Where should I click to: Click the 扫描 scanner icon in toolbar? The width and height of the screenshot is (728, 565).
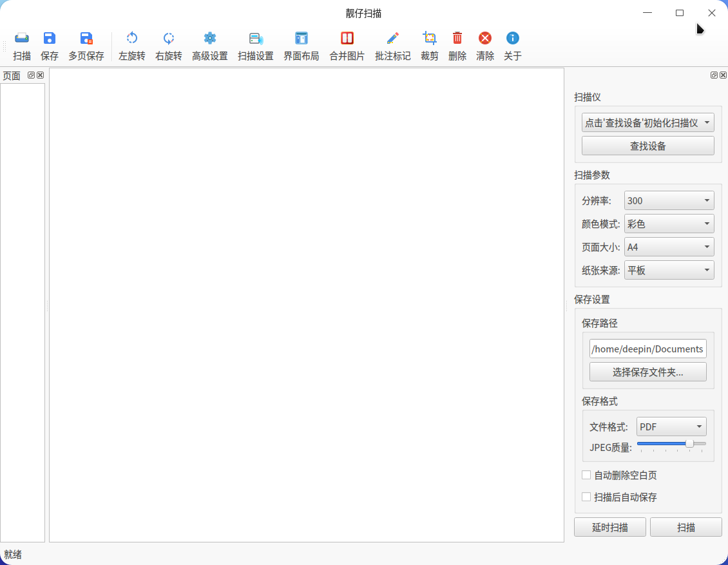pyautogui.click(x=22, y=38)
